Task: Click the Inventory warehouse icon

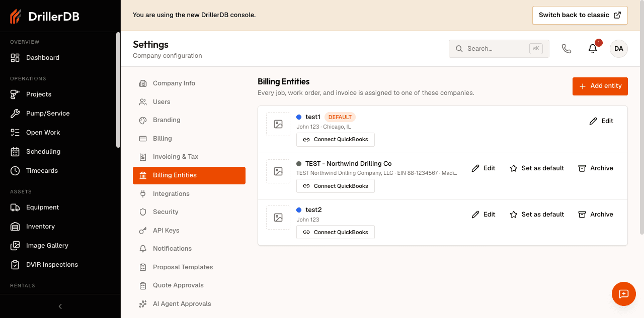Action: click(15, 227)
